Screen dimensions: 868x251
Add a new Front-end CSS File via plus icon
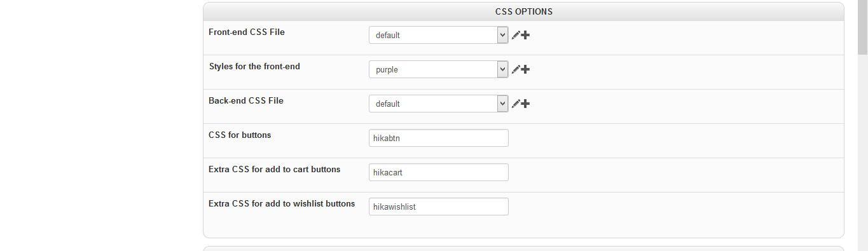pyautogui.click(x=525, y=35)
